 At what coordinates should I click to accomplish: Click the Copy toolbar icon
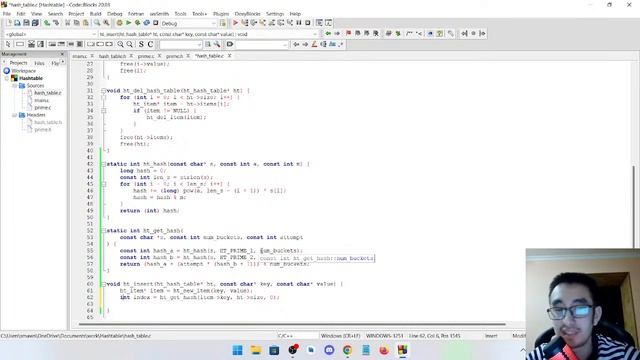click(x=77, y=23)
